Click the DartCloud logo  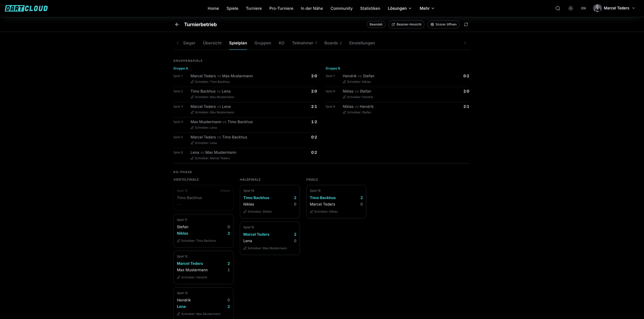click(26, 8)
